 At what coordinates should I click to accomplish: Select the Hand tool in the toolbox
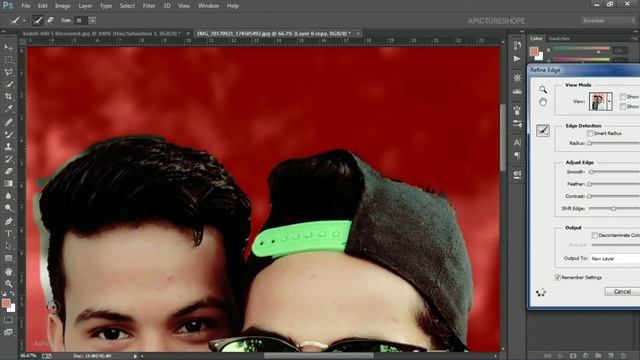click(8, 271)
